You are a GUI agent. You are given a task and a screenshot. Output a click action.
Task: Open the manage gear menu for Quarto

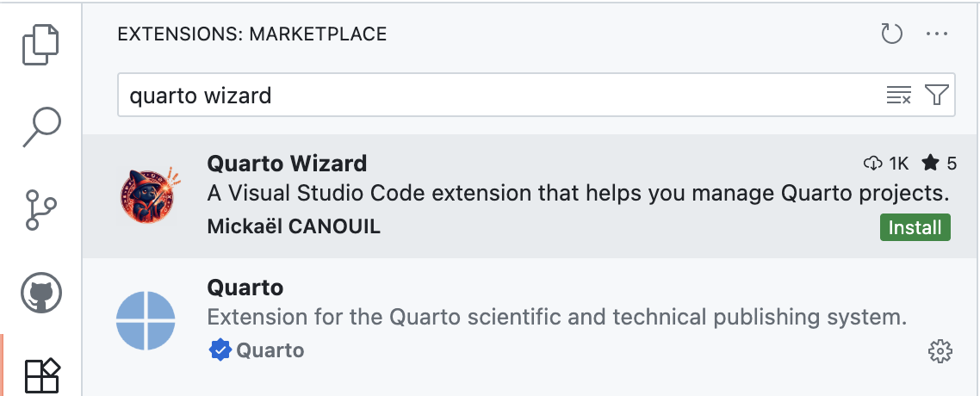click(x=939, y=350)
